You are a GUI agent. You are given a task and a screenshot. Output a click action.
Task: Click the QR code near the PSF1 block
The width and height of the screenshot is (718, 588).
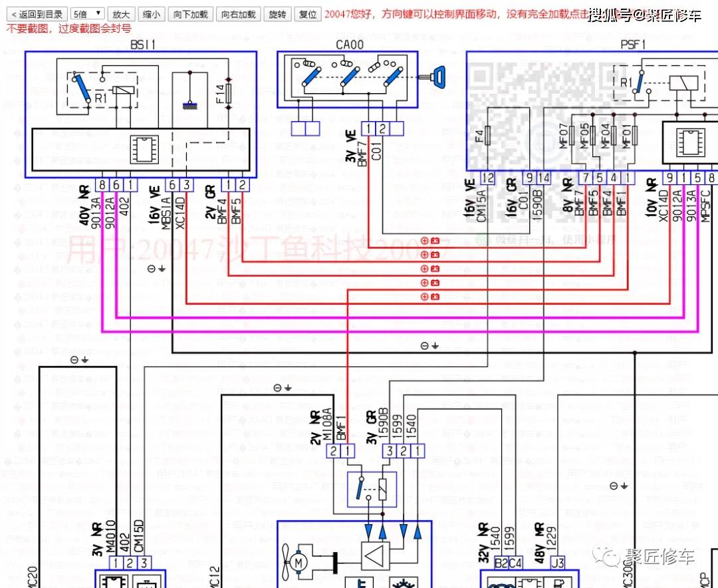(538, 106)
